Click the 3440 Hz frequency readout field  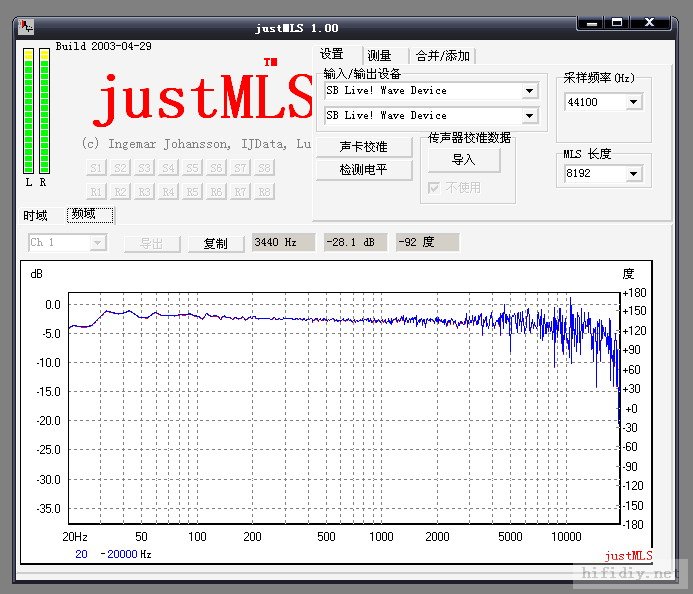click(283, 242)
